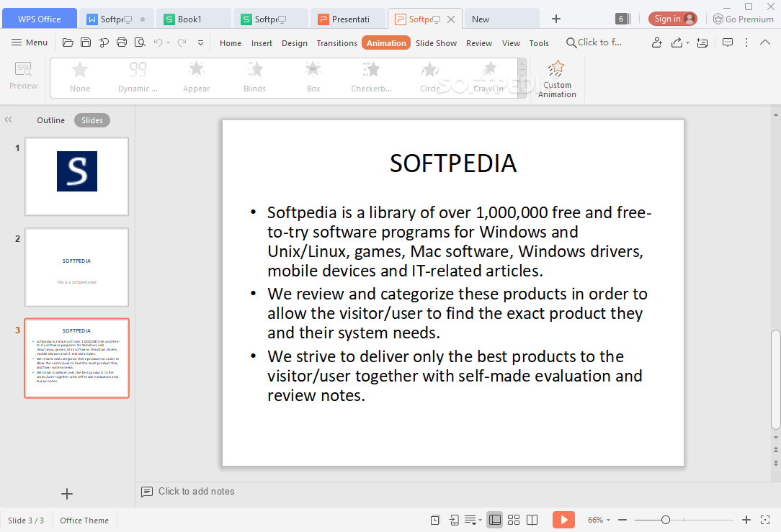
Task: Open the file folder icon in quick toolbar
Action: pyautogui.click(x=68, y=42)
